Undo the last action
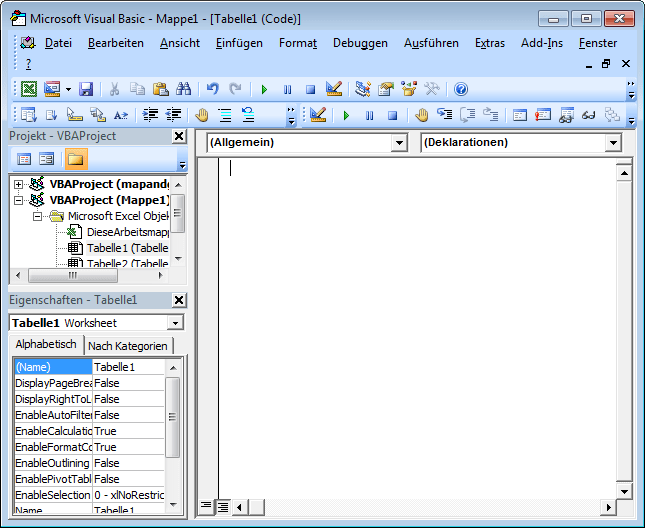Screen dimensions: 645x528 (x=212, y=89)
